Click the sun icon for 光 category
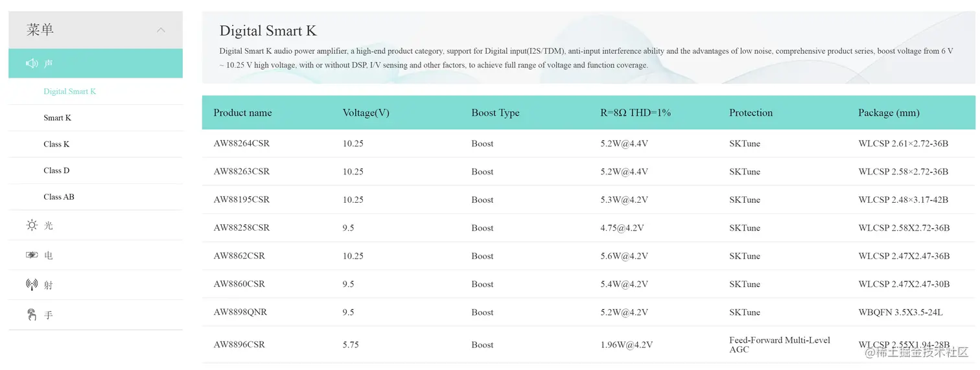980x370 pixels. point(32,225)
